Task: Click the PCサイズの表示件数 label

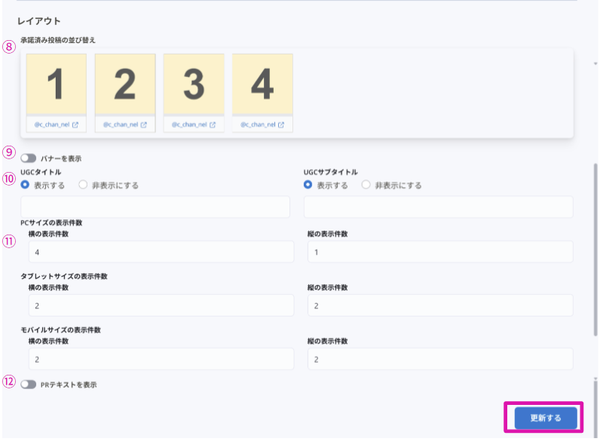Action: pos(51,223)
